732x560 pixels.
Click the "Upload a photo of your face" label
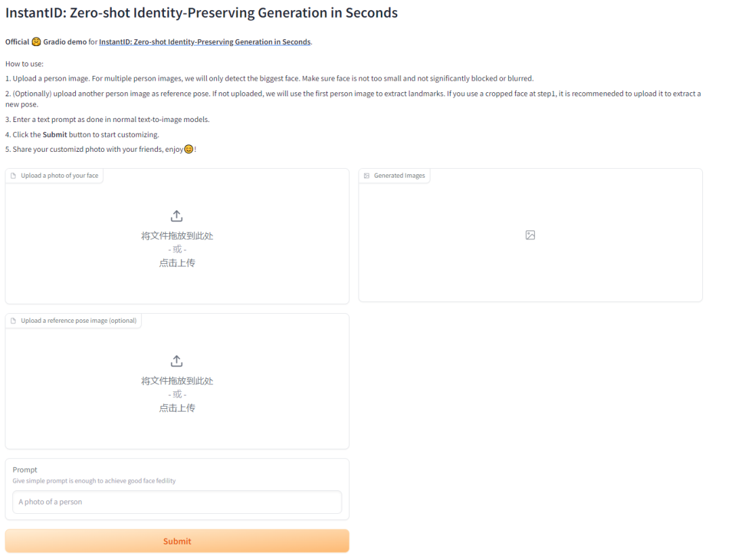(60, 176)
